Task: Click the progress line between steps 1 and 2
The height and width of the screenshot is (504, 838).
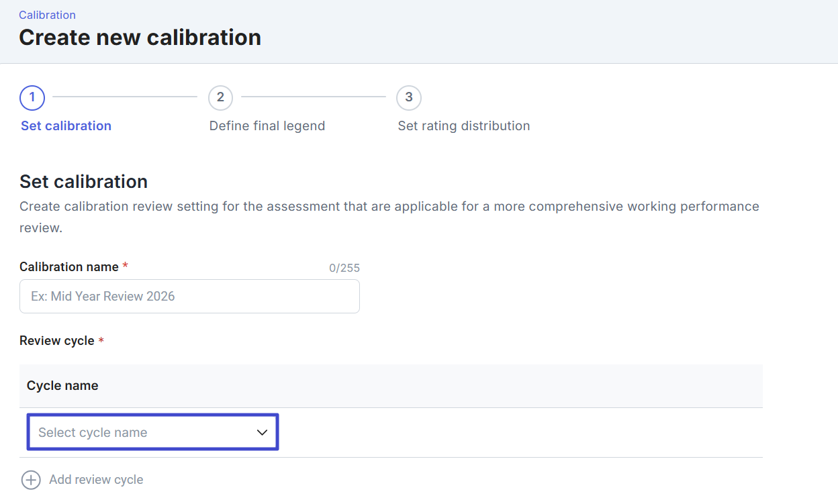Action: click(125, 97)
